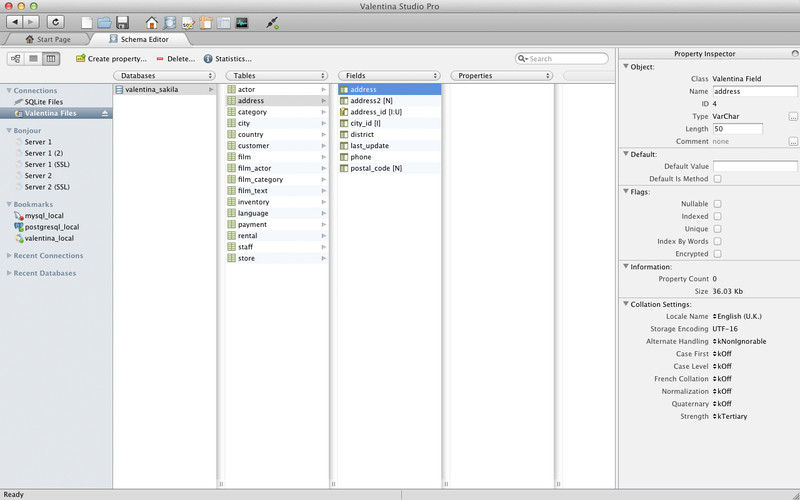800x500 pixels.
Task: Enable the Nullable flag checkbox
Action: 717,204
